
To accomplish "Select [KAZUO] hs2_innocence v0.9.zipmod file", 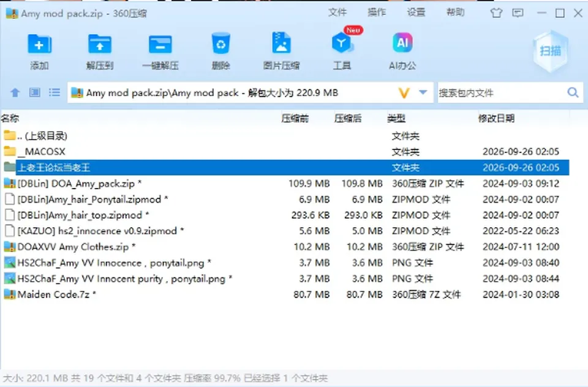I will tap(285, 231).
